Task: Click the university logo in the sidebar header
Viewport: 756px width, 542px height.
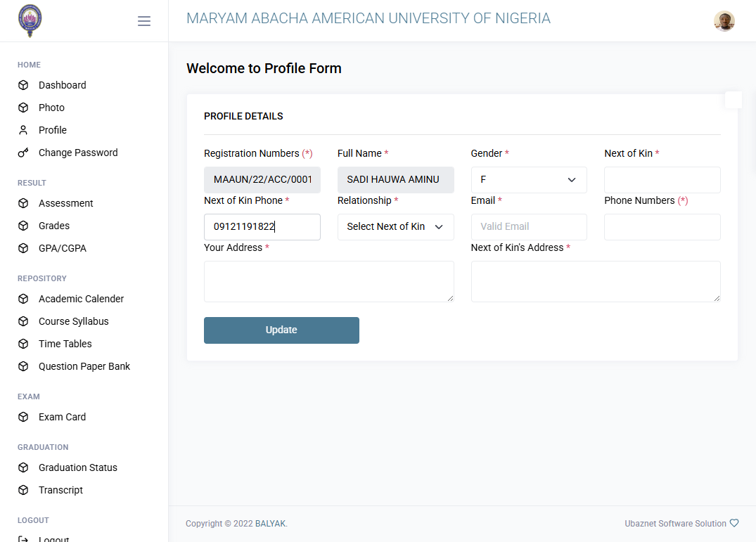Action: pos(30,20)
